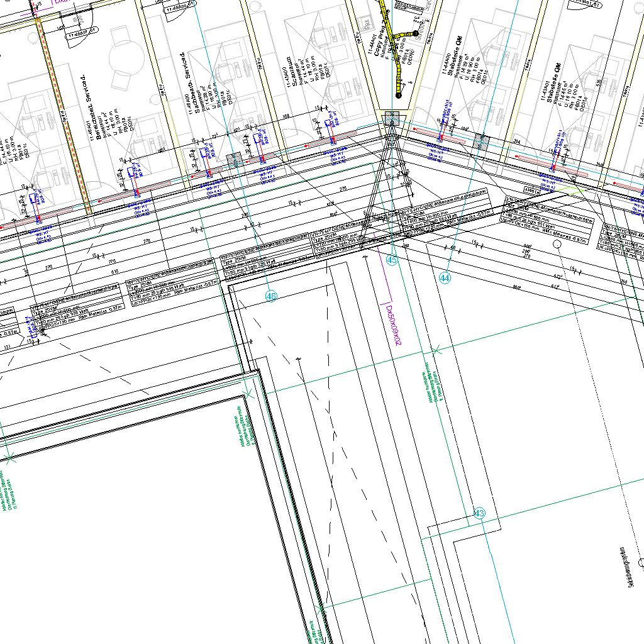Select grid axis marker 45

tap(392, 260)
